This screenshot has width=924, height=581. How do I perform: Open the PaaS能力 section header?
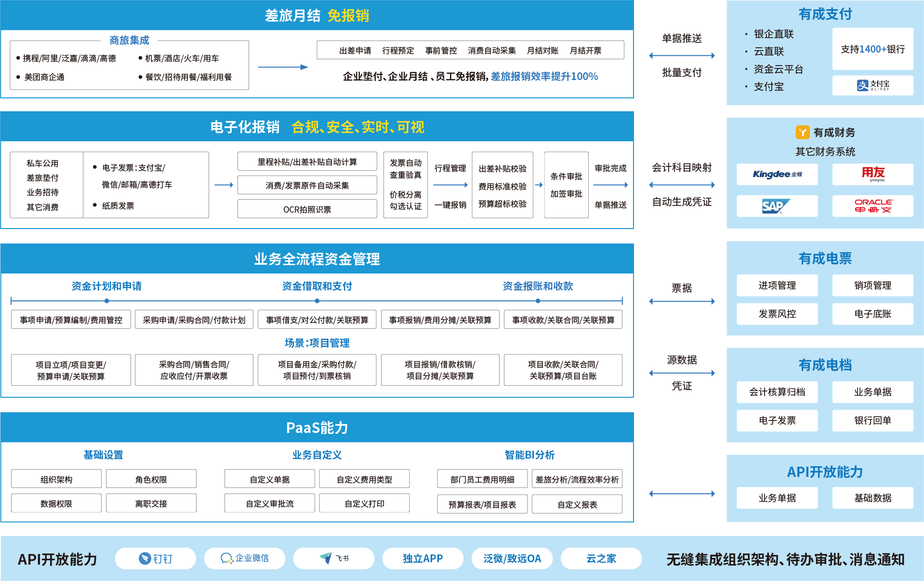click(x=317, y=427)
